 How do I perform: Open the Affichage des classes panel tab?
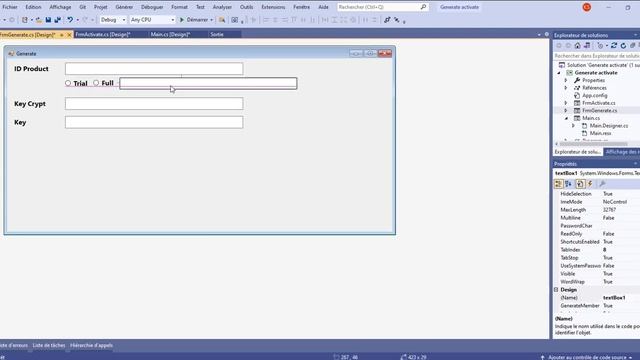click(x=622, y=152)
